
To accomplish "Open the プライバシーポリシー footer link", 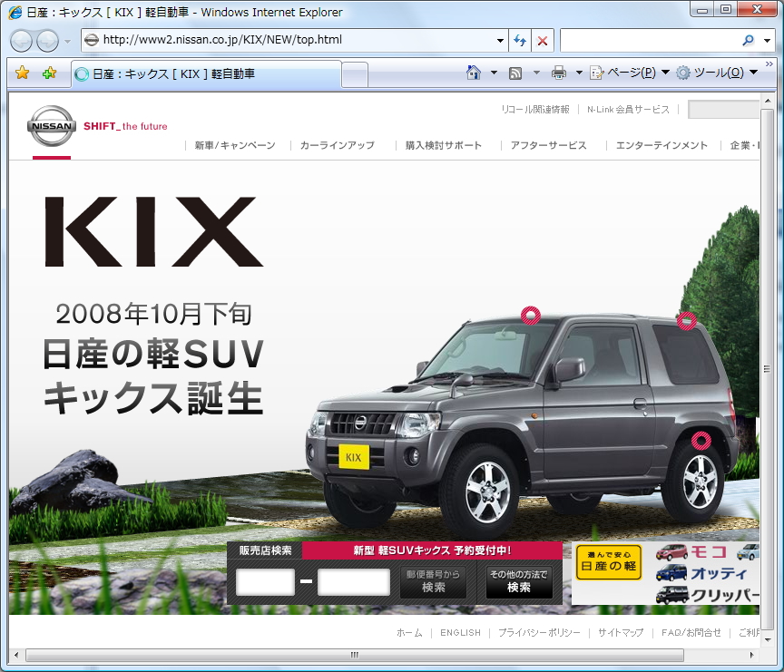I will [539, 632].
